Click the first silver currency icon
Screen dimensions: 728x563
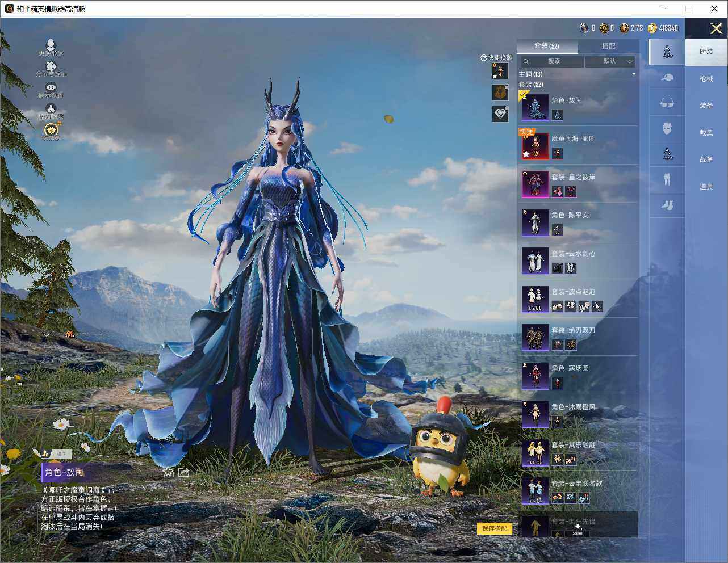click(x=584, y=28)
